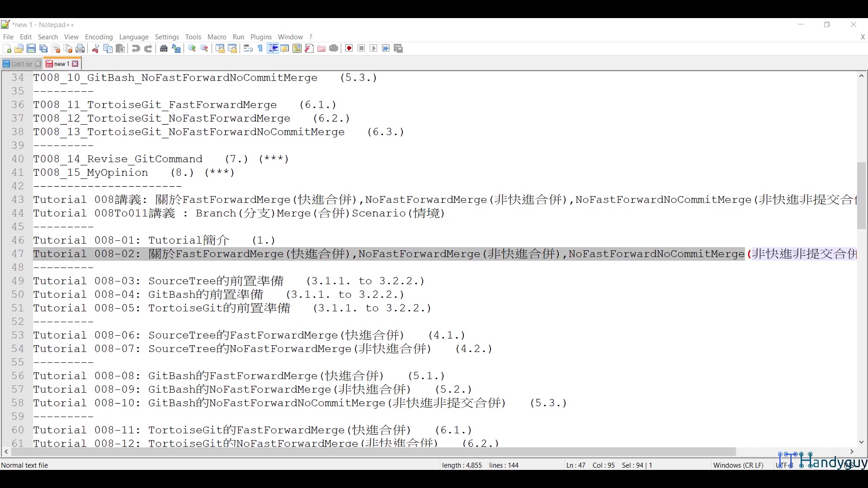868x488 pixels.
Task: Click Windows (CR LF) in the status bar
Action: point(738,465)
